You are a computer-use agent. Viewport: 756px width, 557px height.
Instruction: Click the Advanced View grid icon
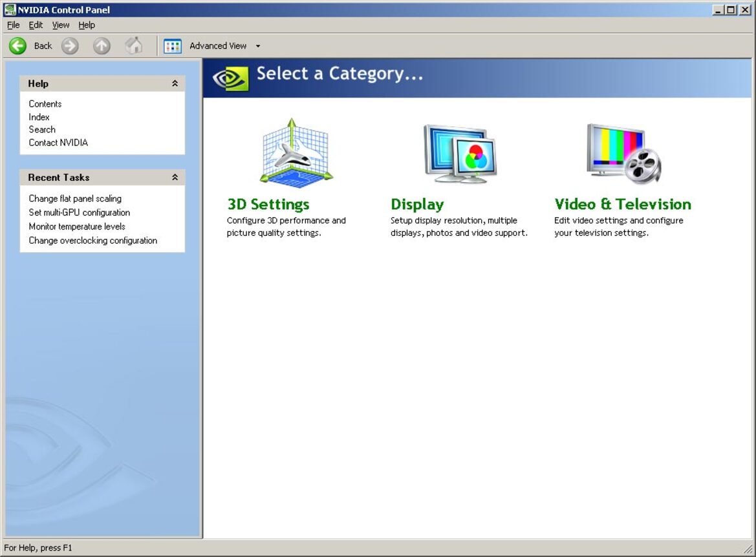tap(172, 47)
